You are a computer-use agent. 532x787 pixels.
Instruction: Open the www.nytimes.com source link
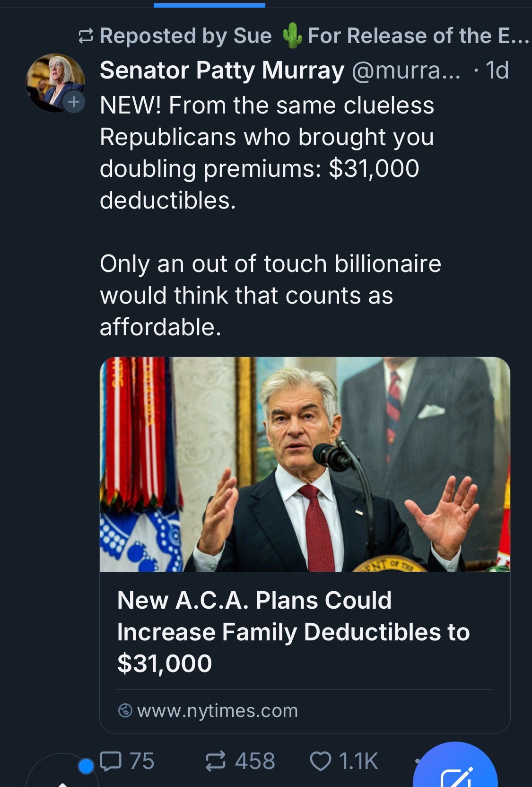218,710
